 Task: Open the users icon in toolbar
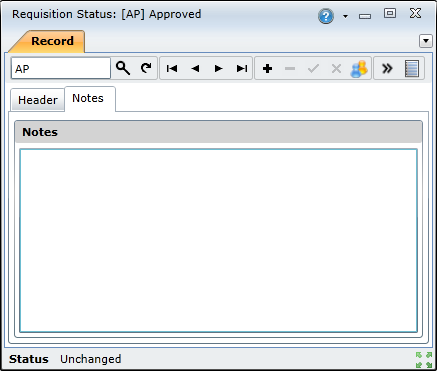coord(359,69)
